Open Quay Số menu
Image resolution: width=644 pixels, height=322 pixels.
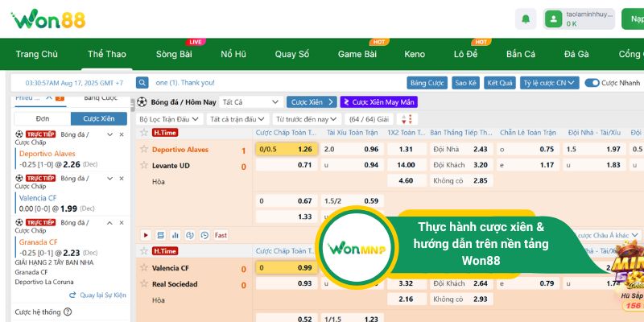pos(292,54)
